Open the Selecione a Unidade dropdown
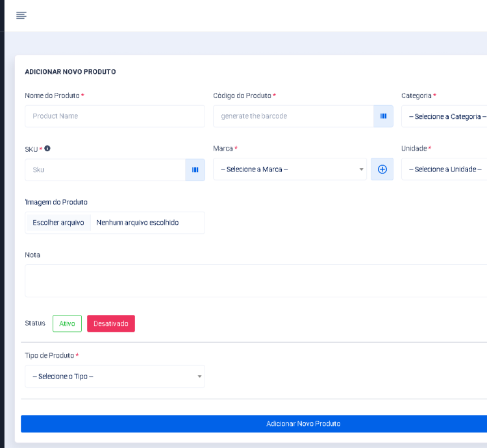Screen dimensions: 487x448 (x=444, y=169)
